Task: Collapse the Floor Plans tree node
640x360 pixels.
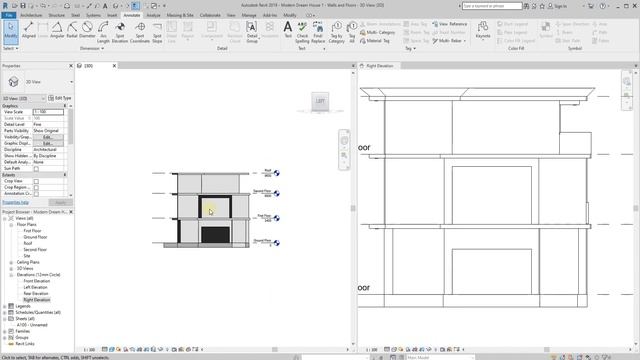Action: 11,225
